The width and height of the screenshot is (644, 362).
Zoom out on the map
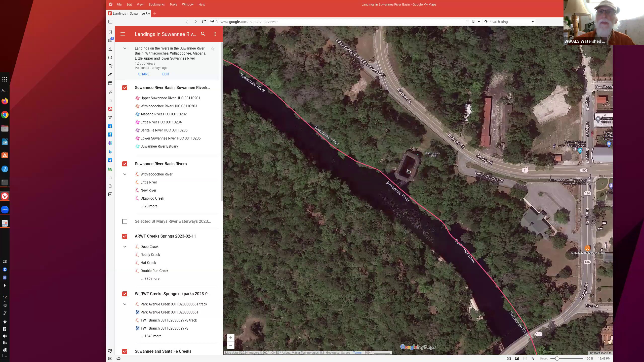point(231,345)
